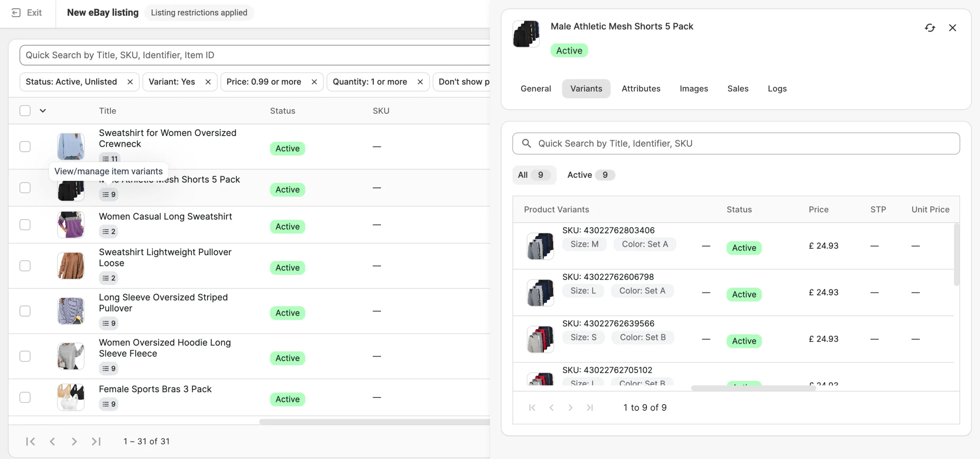The image size is (980, 459).
Task: Go to previous page of listings table
Action: [52, 442]
